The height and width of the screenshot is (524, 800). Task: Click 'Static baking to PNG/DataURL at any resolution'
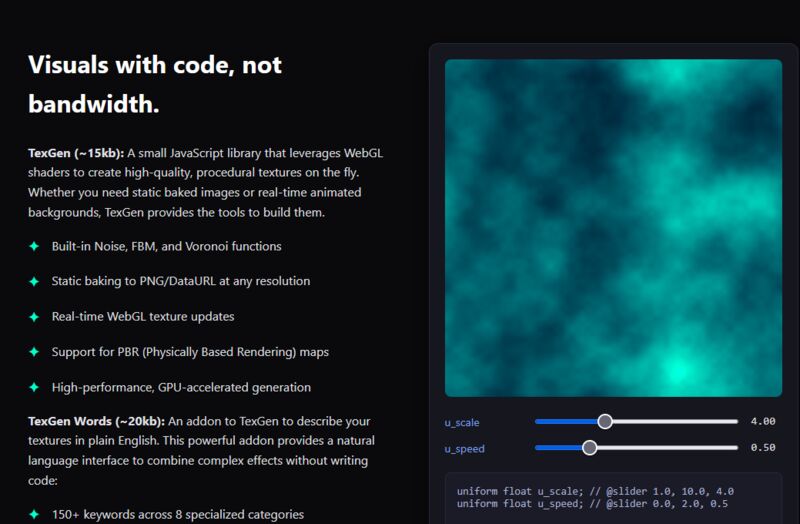(x=181, y=281)
